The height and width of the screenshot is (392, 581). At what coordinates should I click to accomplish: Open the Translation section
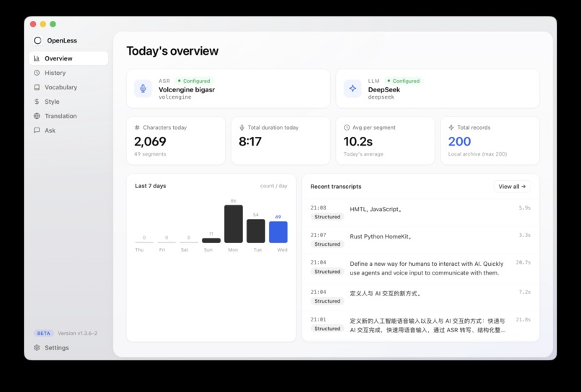tap(68, 116)
